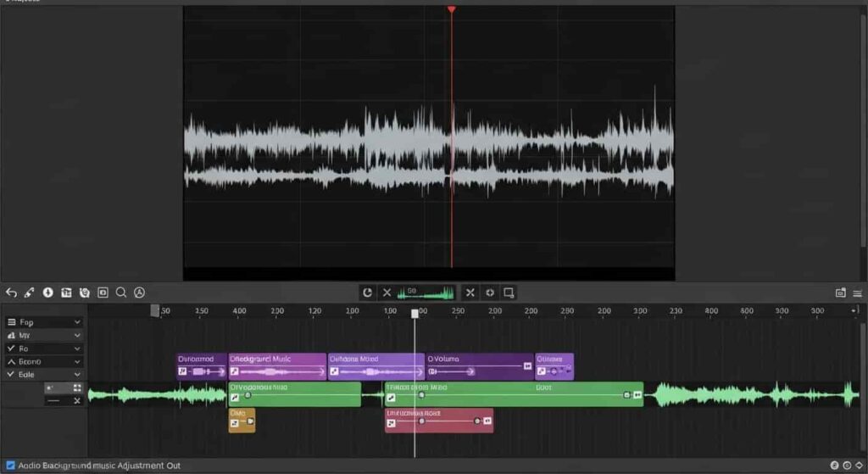Click the icon at bottom-left of the red clip
868x474 pixels.
click(x=391, y=423)
